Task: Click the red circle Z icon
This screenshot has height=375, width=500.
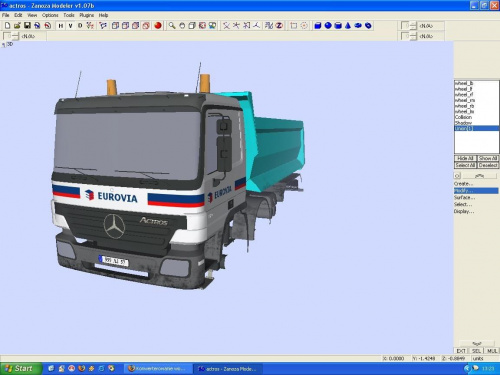Action: [x=279, y=26]
